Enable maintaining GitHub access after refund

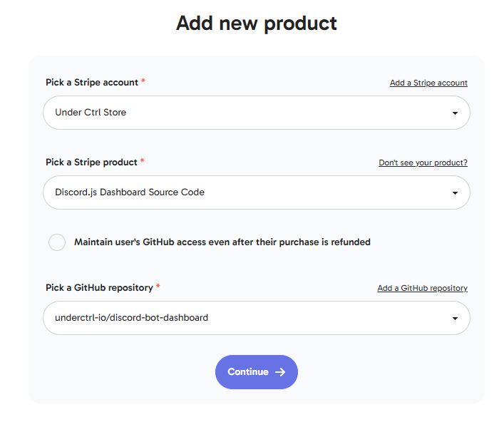click(x=57, y=242)
